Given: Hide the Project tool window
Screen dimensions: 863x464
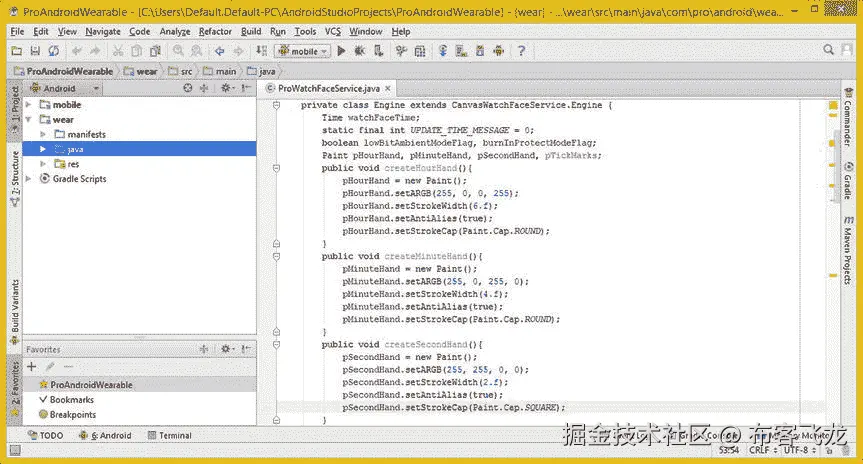Looking at the screenshot, I should (246, 88).
